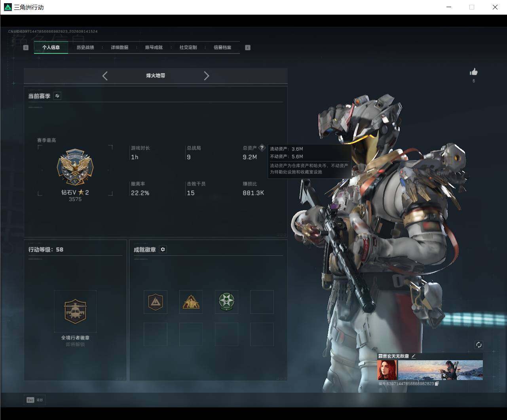The height and width of the screenshot is (420, 507).
Task: Click the E key hint after the tabs
Action: 248,48
